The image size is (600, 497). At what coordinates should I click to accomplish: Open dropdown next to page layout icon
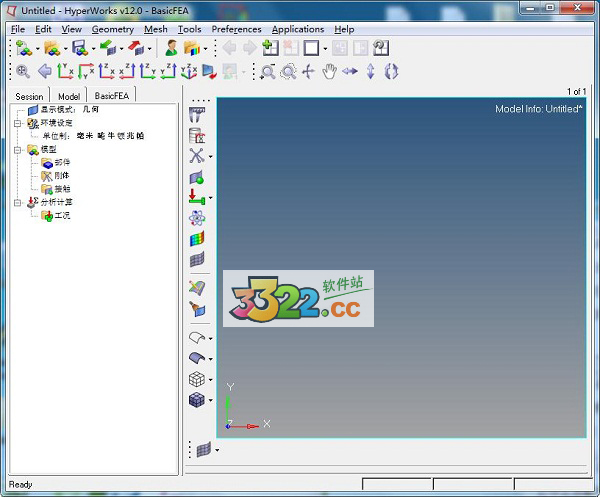coord(325,49)
